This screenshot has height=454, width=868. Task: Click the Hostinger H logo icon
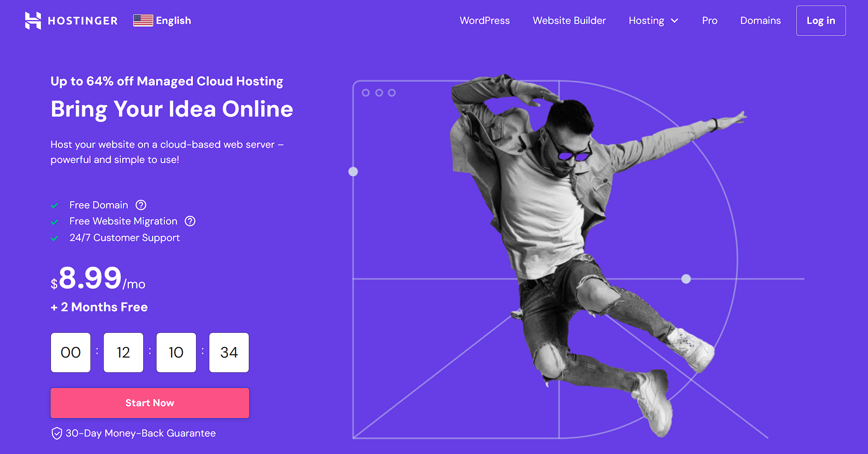coord(33,21)
